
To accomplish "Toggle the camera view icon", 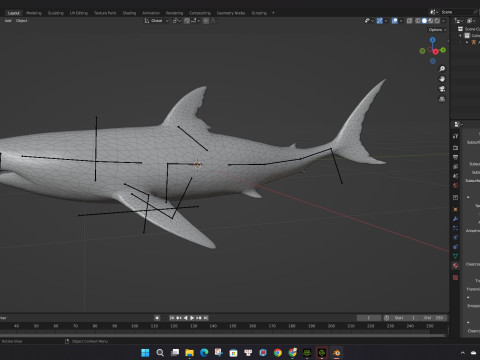I will [442, 89].
